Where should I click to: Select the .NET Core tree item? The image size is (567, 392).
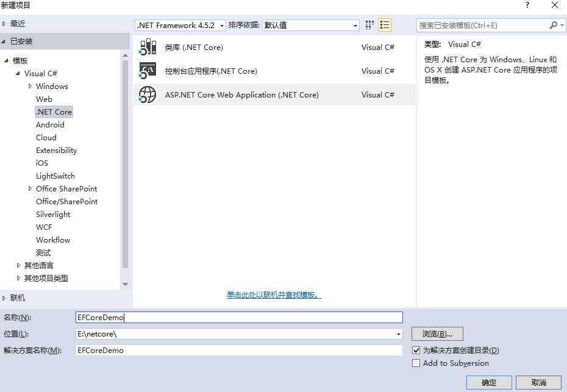pos(54,112)
